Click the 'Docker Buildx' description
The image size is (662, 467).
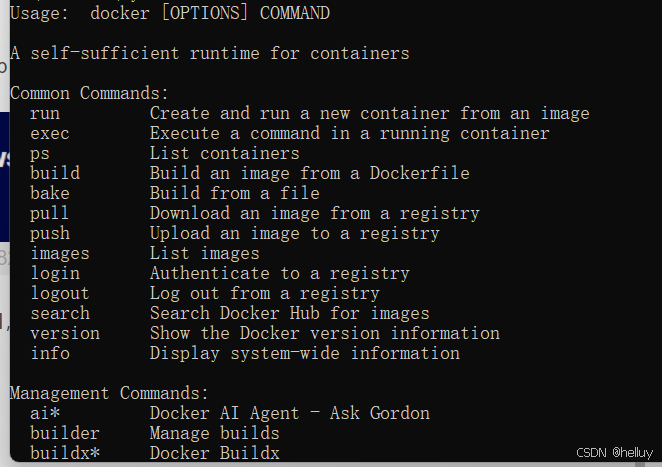tap(214, 453)
